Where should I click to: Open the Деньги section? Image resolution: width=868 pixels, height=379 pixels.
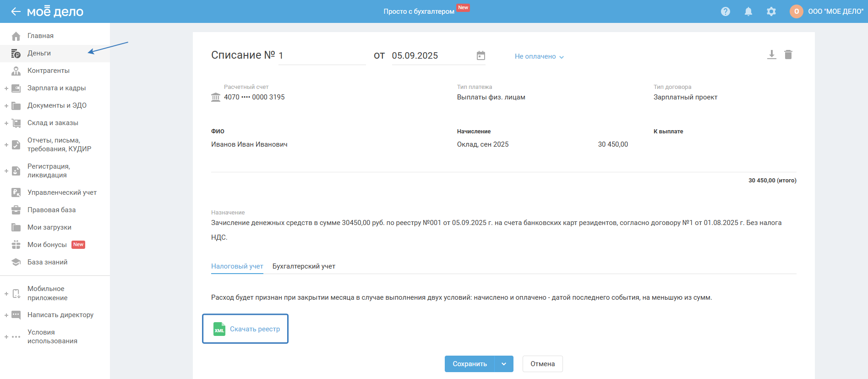pos(39,53)
